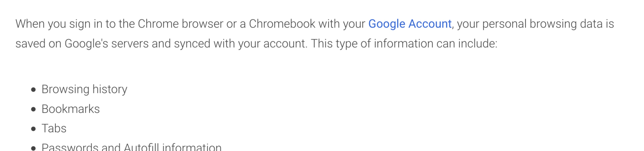644x151 pixels.
Task: Click the bullet before Passwords and Autofill
Action: coord(34,148)
